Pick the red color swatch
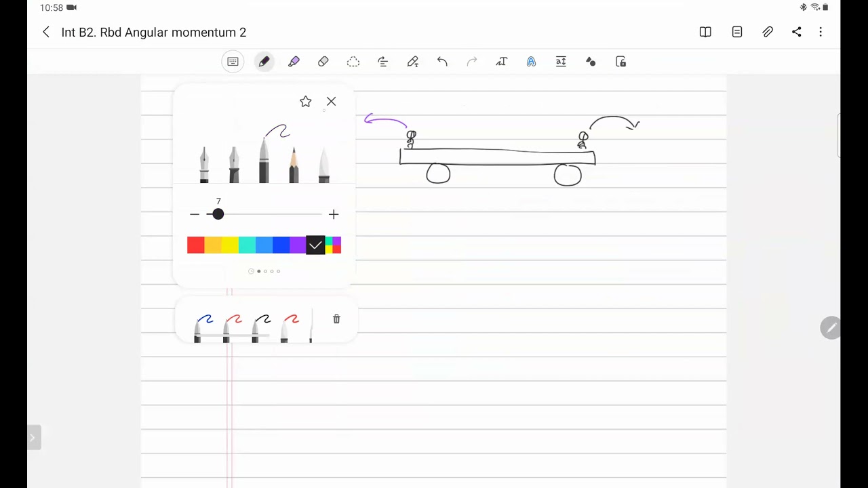This screenshot has height=488, width=868. (196, 245)
